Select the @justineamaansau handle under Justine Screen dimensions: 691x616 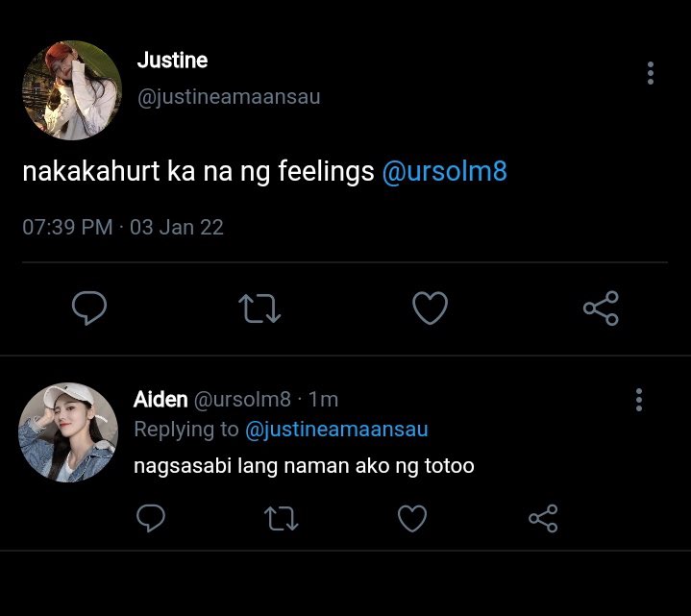[x=229, y=97]
